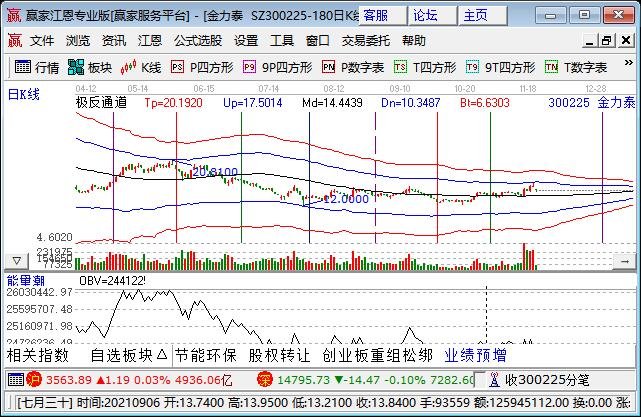
Task: Click the down-triangle button beside volume panel
Action: (x=17, y=261)
